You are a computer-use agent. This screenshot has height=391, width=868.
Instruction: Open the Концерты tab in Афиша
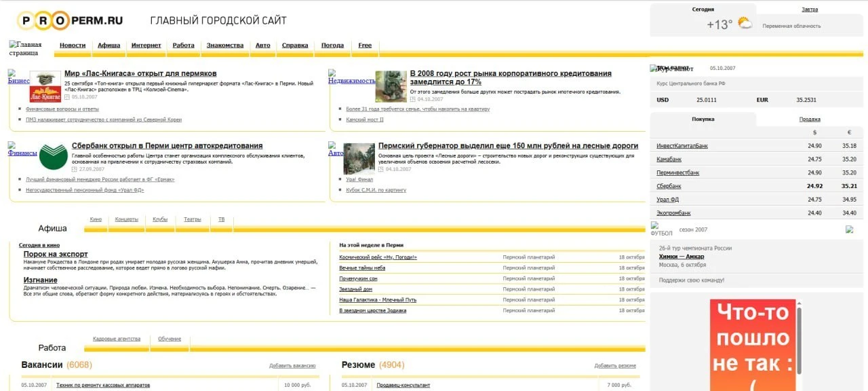tap(127, 219)
